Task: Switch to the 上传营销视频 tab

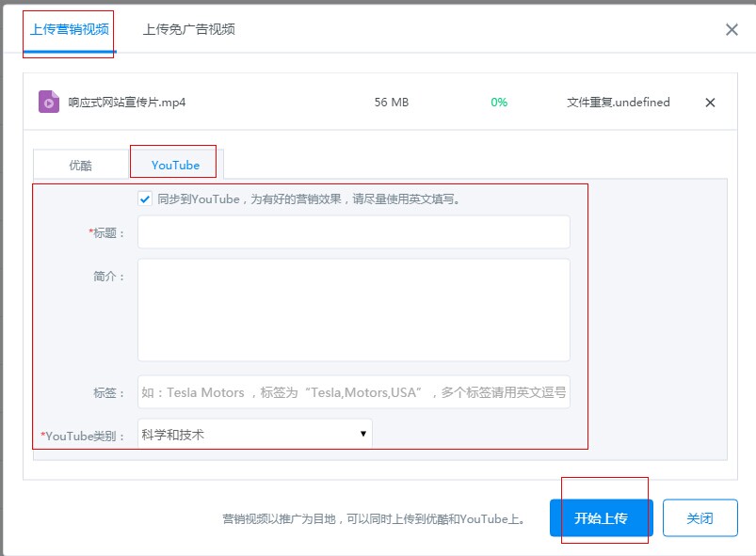Action: (x=69, y=29)
